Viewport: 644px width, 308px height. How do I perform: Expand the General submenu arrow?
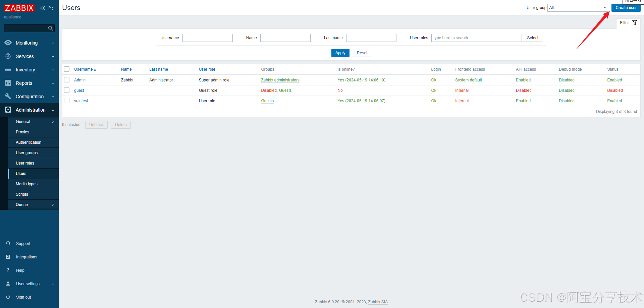pos(53,122)
